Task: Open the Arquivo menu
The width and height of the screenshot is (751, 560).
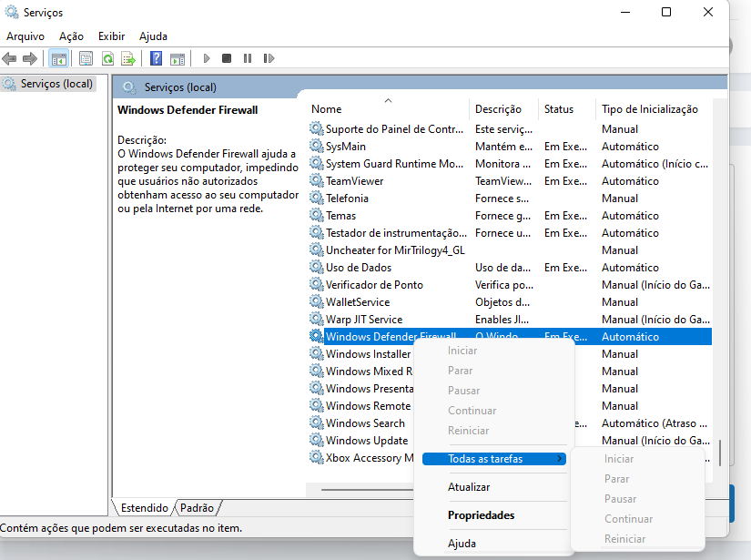Action: (x=25, y=36)
